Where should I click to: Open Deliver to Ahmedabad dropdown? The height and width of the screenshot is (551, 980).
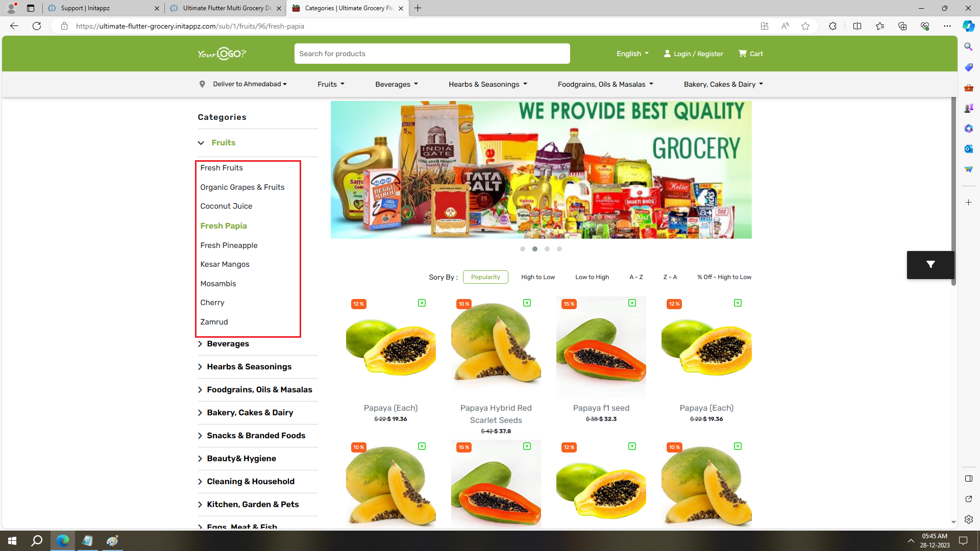(250, 84)
